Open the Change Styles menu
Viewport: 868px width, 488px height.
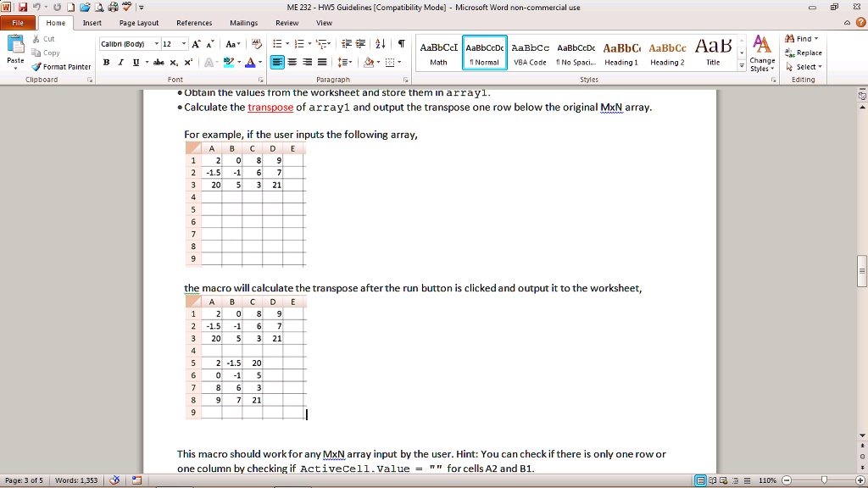(x=762, y=53)
